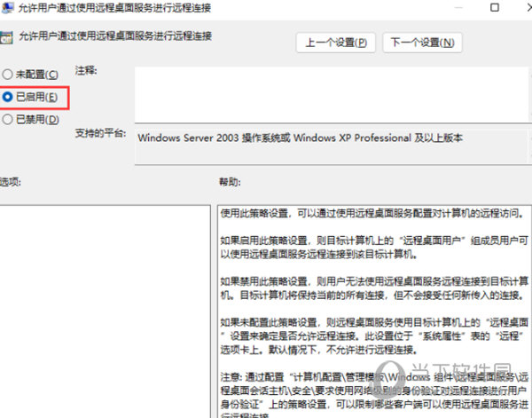Viewport: 532px width, 418px height.
Task: Click the 帮助: label
Action: click(x=230, y=182)
